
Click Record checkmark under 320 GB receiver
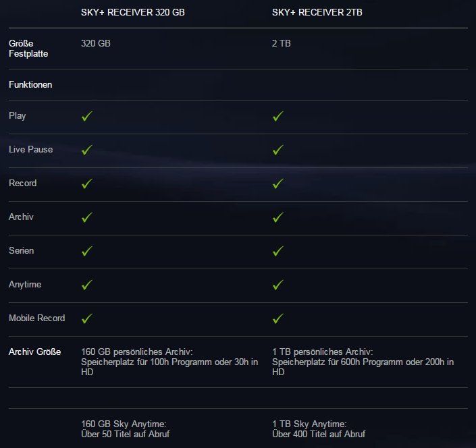point(87,184)
